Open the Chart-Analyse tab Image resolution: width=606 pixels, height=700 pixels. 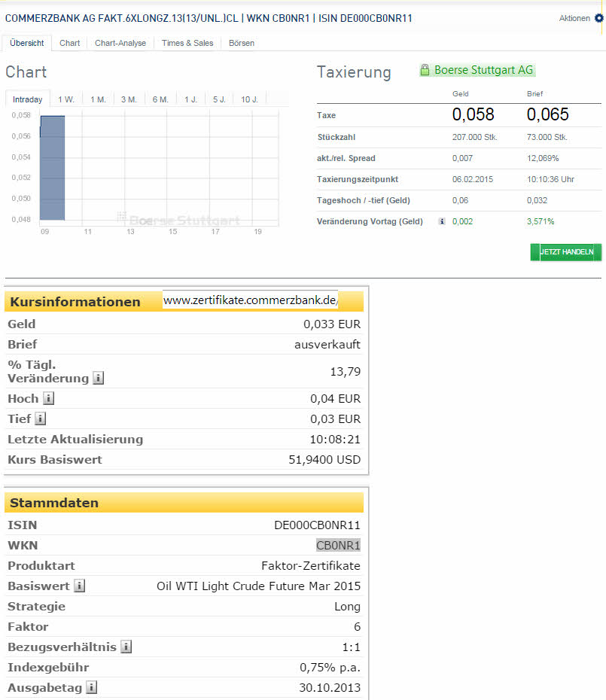[120, 43]
